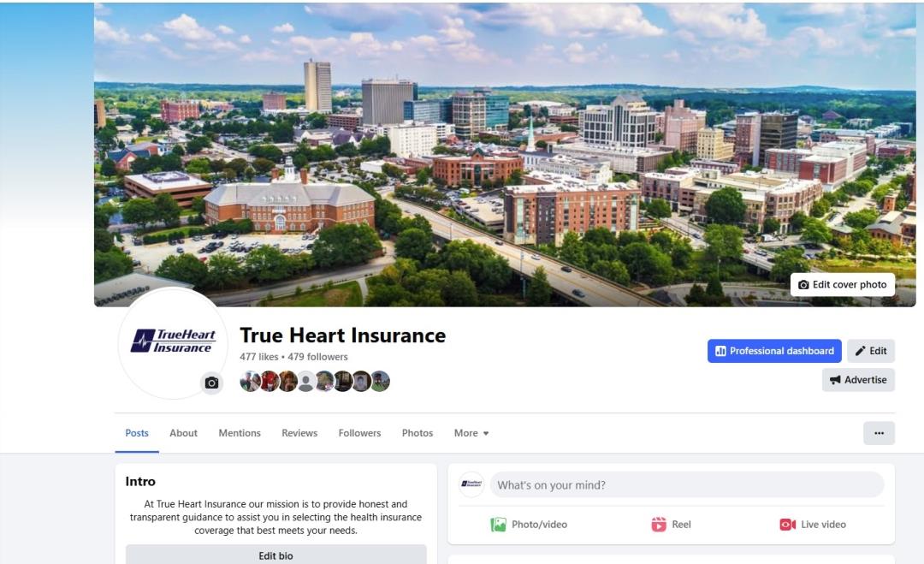This screenshot has width=924, height=564.
Task: Click the camera icon on the profile picture
Action: click(211, 383)
